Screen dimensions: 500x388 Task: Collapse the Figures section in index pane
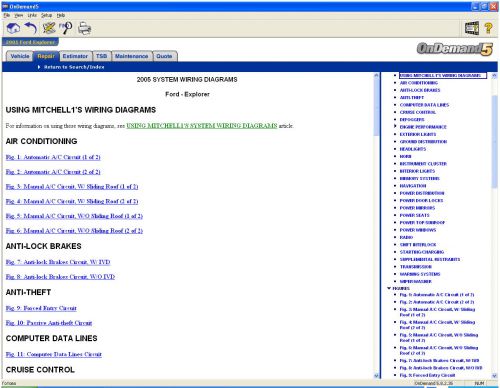click(389, 288)
